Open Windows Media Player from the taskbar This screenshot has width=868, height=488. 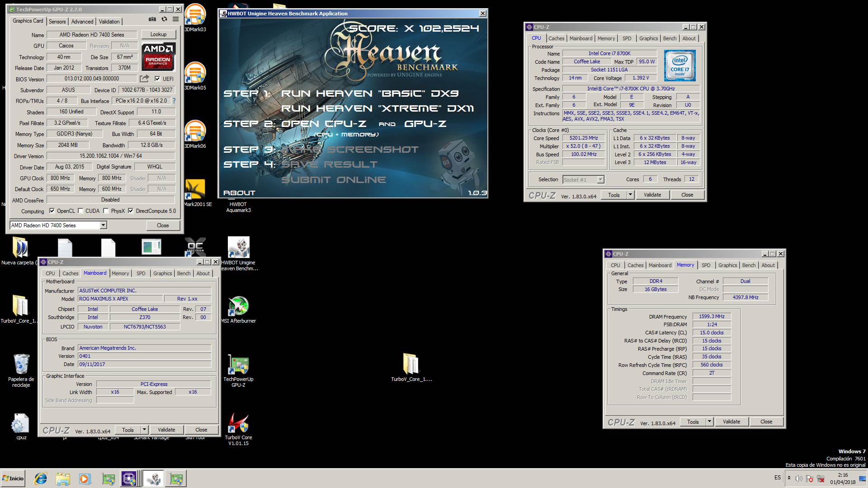pyautogui.click(x=85, y=479)
